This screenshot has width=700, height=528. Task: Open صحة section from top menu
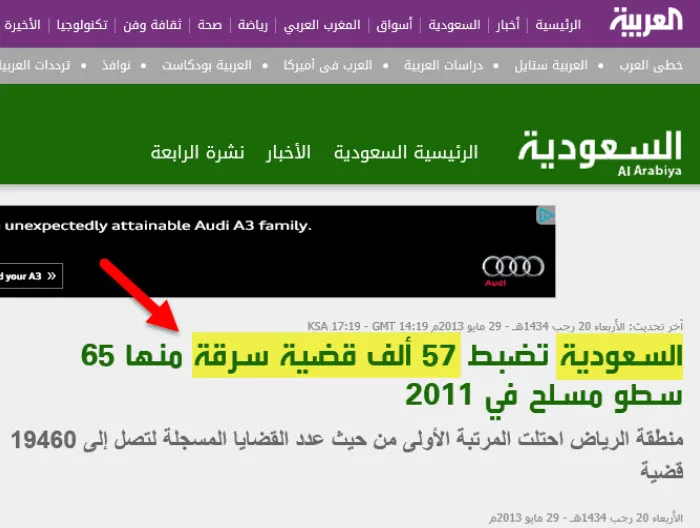pyautogui.click(x=210, y=24)
